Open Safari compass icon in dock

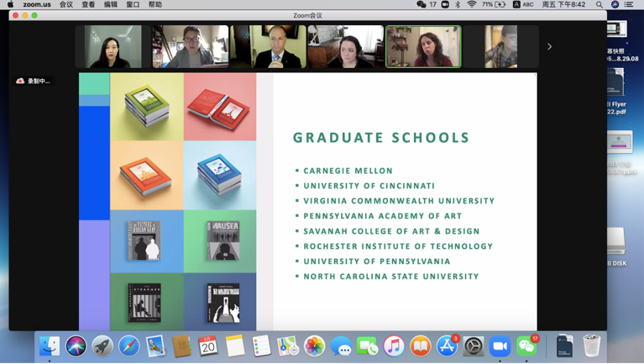(129, 346)
